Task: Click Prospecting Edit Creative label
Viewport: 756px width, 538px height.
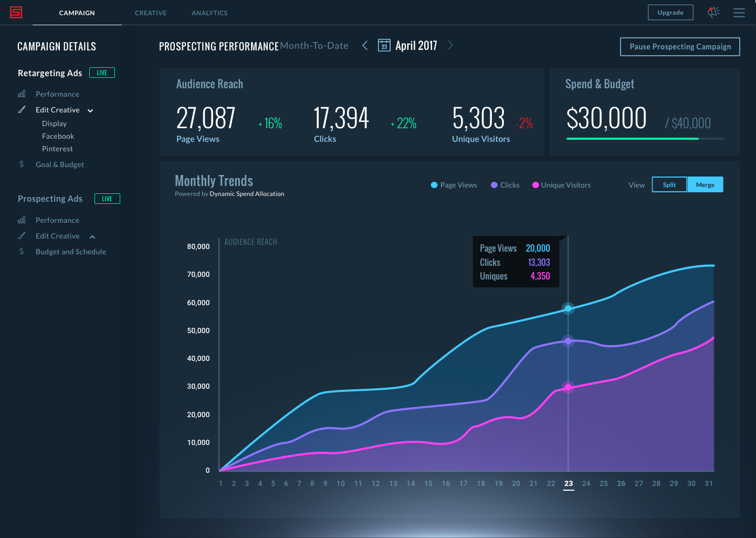Action: (58, 236)
